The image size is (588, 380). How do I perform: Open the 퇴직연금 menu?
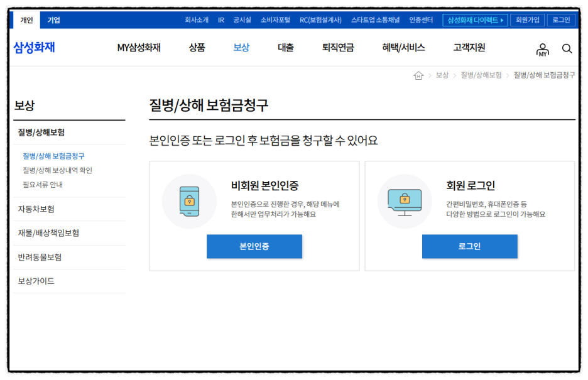tap(338, 48)
